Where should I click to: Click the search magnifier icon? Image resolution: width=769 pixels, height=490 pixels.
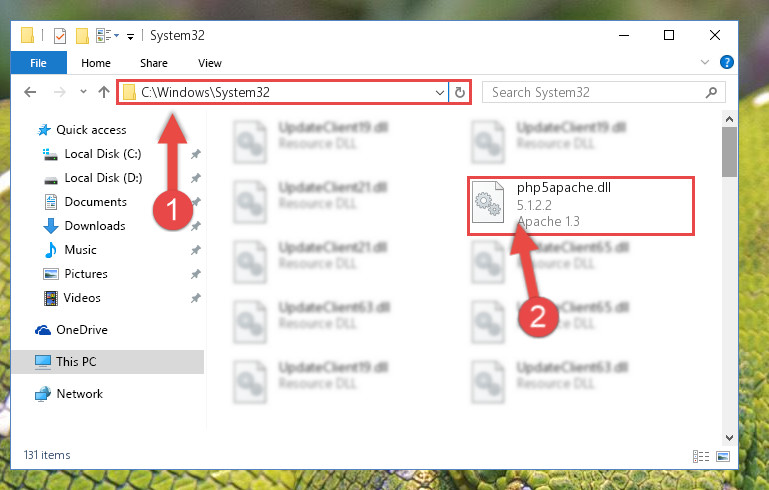pyautogui.click(x=711, y=92)
